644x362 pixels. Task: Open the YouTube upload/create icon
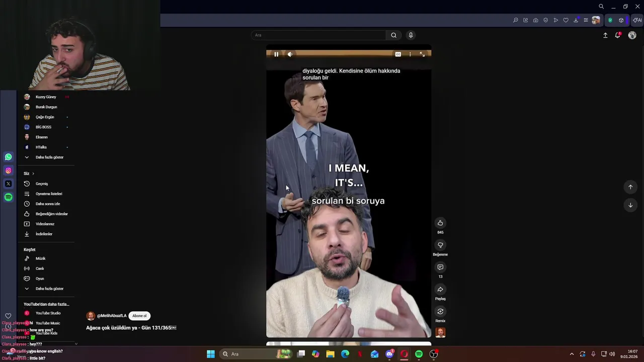pyautogui.click(x=605, y=35)
